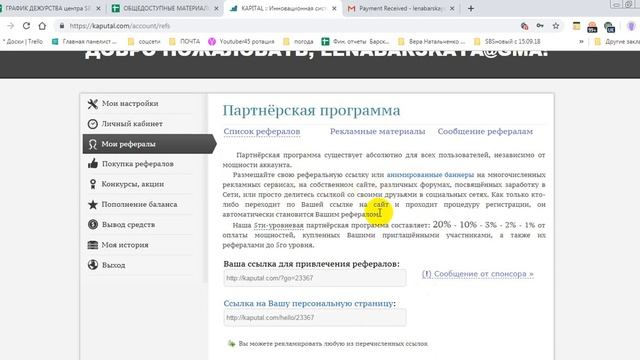The image size is (640, 360).
Task: Click Выход to log out
Action: (113, 265)
